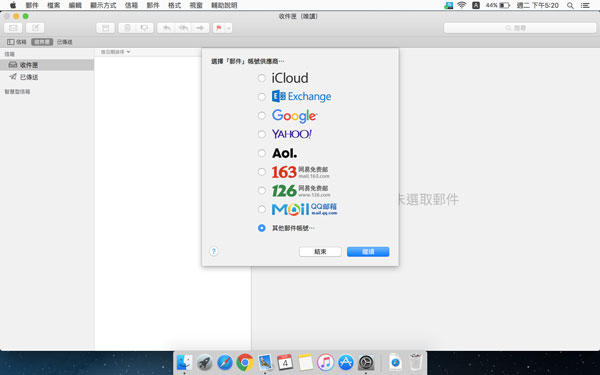The image size is (600, 375).
Task: Click the Wi-Fi status icon
Action: point(462,5)
